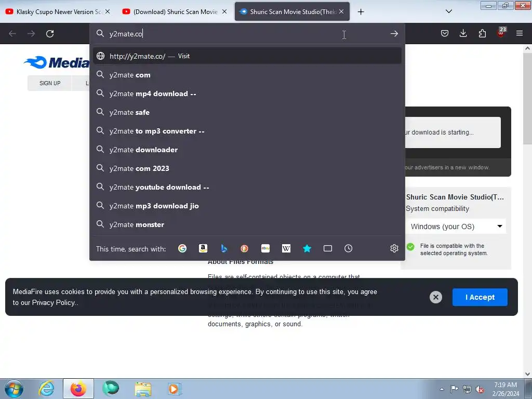Open Windows Media Player on taskbar
This screenshot has width=532, height=399.
175,389
